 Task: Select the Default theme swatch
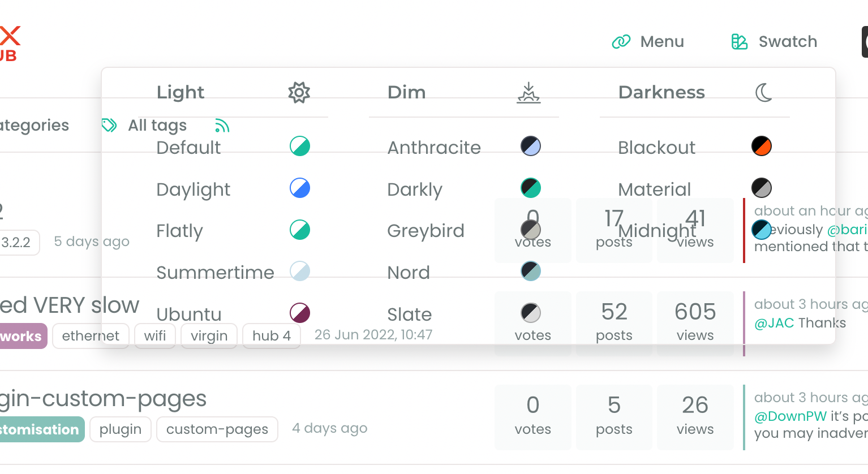(x=299, y=146)
